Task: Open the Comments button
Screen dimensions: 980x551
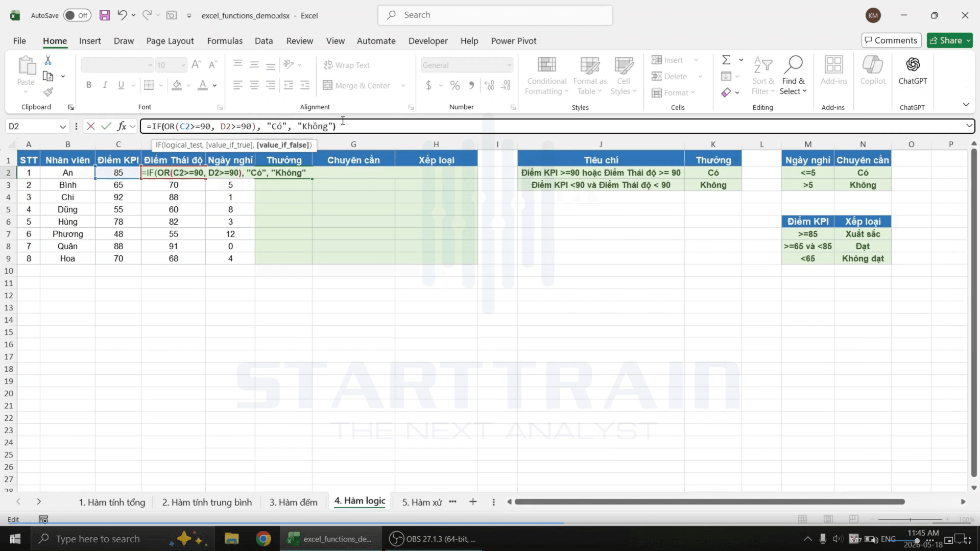Action: coord(891,40)
